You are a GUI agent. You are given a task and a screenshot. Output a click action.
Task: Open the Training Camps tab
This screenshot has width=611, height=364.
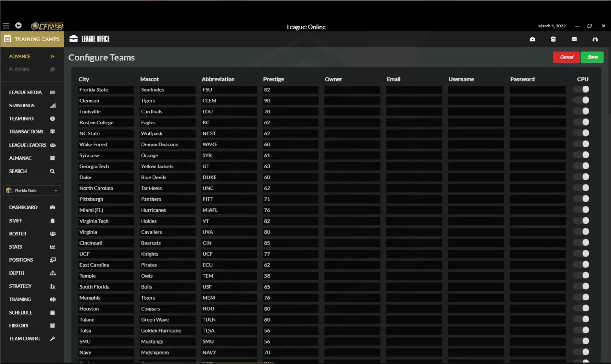point(32,39)
